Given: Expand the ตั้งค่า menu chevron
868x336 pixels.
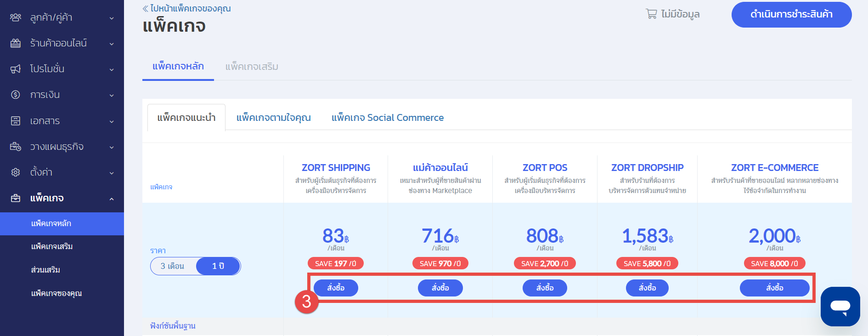Looking at the screenshot, I should (112, 173).
